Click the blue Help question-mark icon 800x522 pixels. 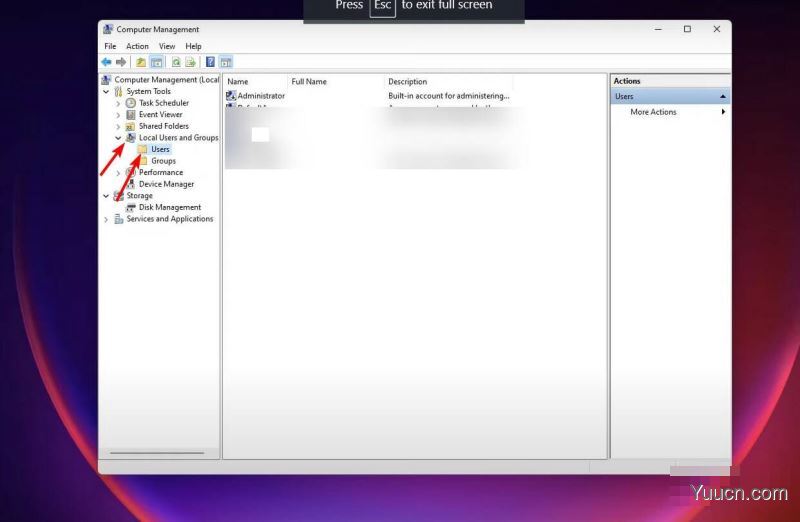210,62
